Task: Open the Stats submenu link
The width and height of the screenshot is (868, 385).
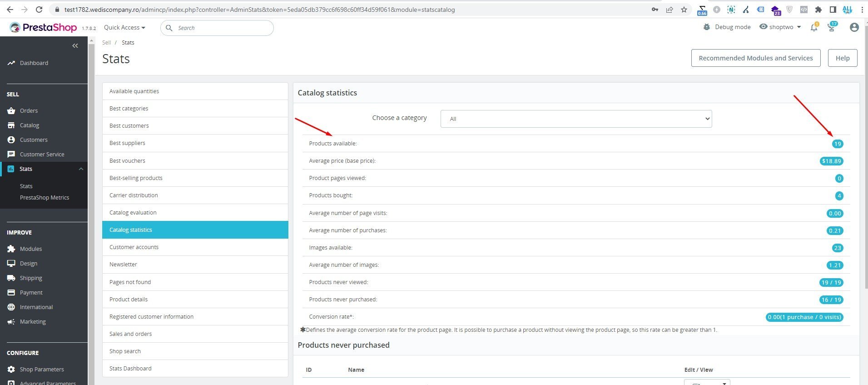Action: [x=26, y=186]
